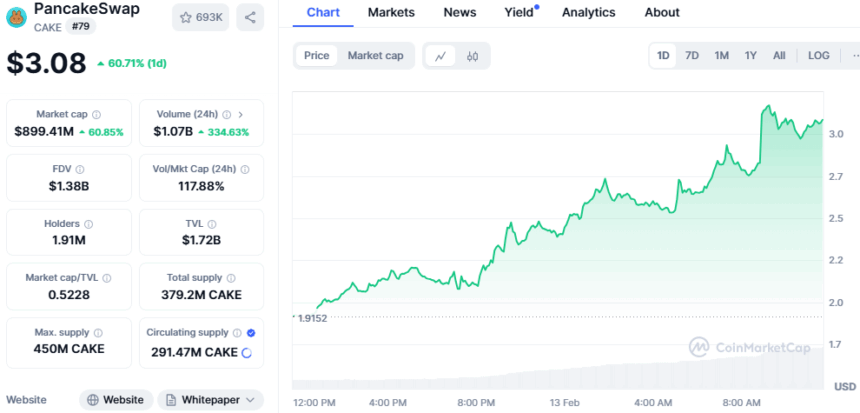Screen dimensions: 860x413
Task: Open the Holders info icon
Action: (88, 224)
